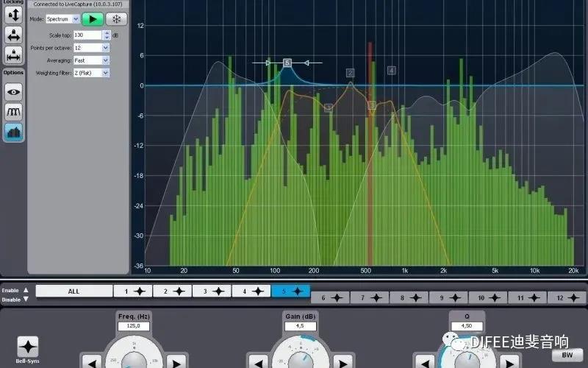Increase frequency with right arrow button
The height and width of the screenshot is (368, 588).
point(176,361)
